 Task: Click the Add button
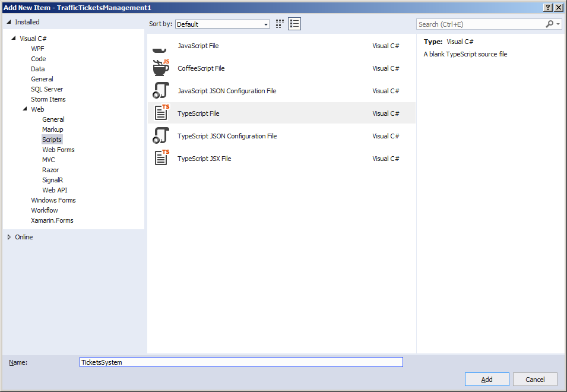click(x=487, y=380)
